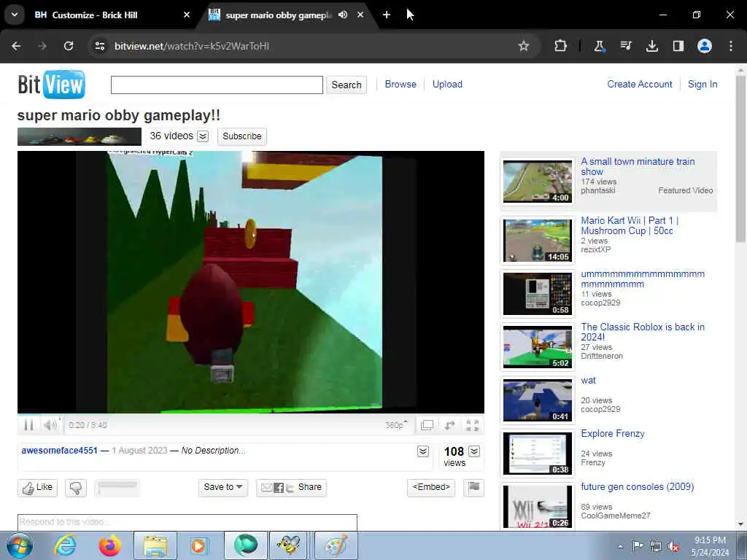Screen dimensions: 747x560
Task: Open media controls icon in toolbar
Action: coord(625,46)
